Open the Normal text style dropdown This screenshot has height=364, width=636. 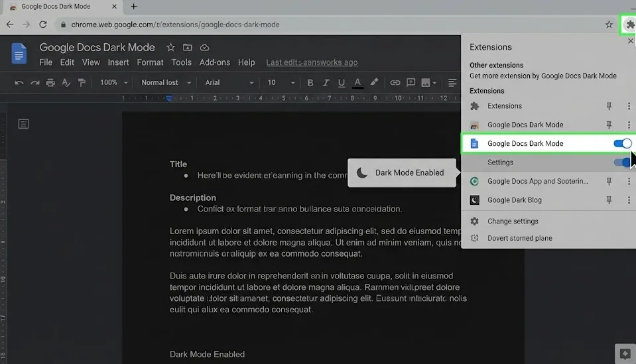click(x=166, y=83)
